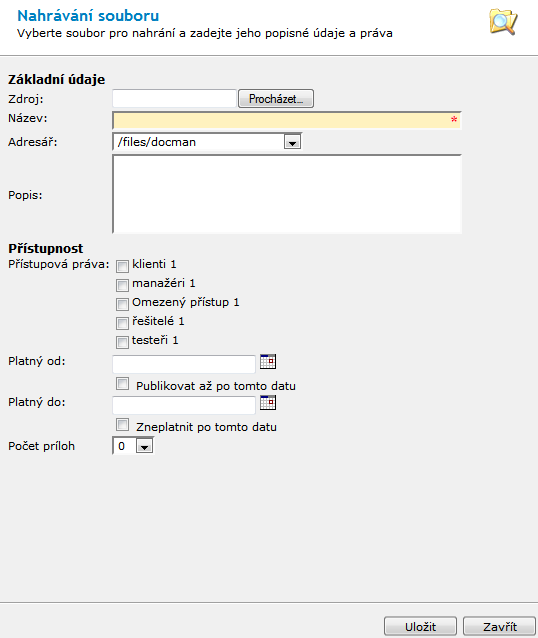Open the Počet príloh dropdown
The image size is (538, 638).
pos(133,446)
